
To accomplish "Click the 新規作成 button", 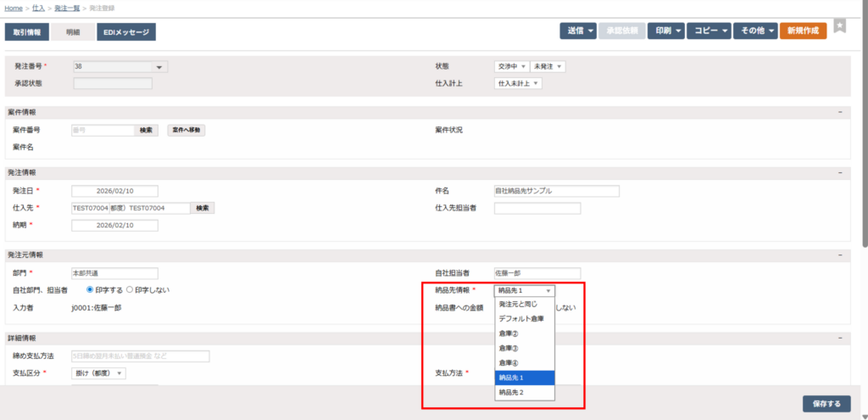I will [802, 31].
